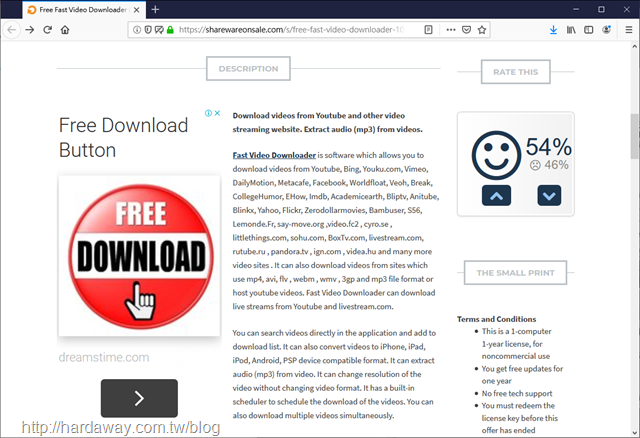
Task: Click the scrollbar down arrow
Action: [x=634, y=433]
